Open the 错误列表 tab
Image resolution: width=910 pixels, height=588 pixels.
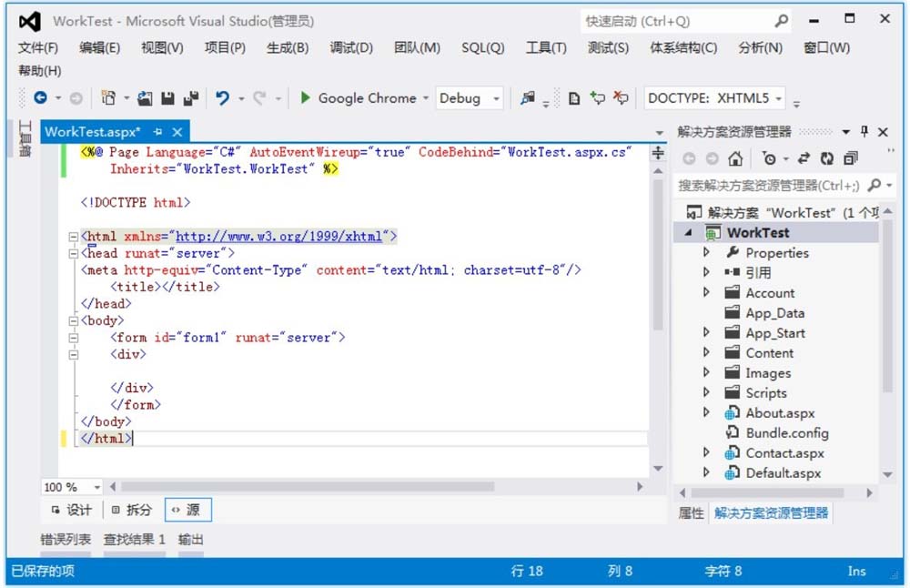click(66, 540)
